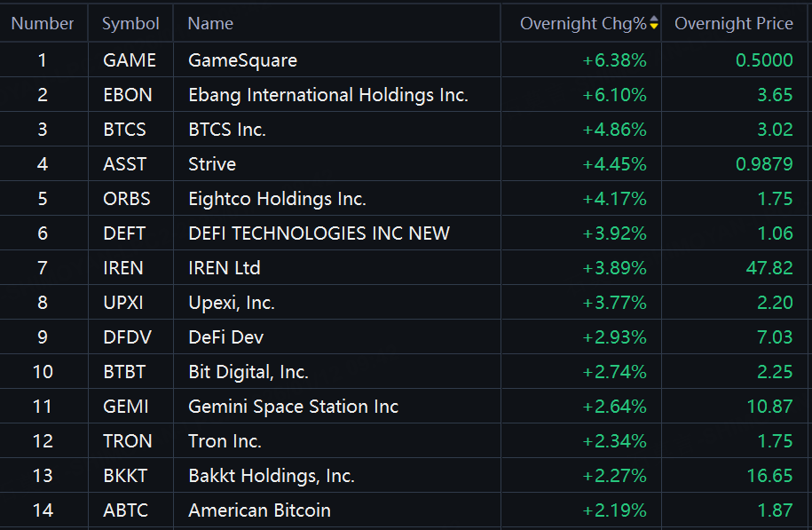
Task: Open the GAME ticker symbol
Action: click(x=130, y=60)
